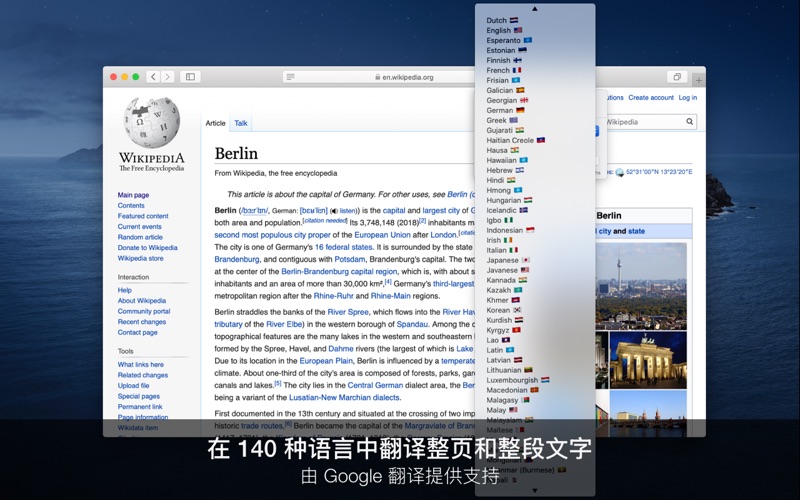Click the Wikipedia search magnifier icon

point(689,121)
